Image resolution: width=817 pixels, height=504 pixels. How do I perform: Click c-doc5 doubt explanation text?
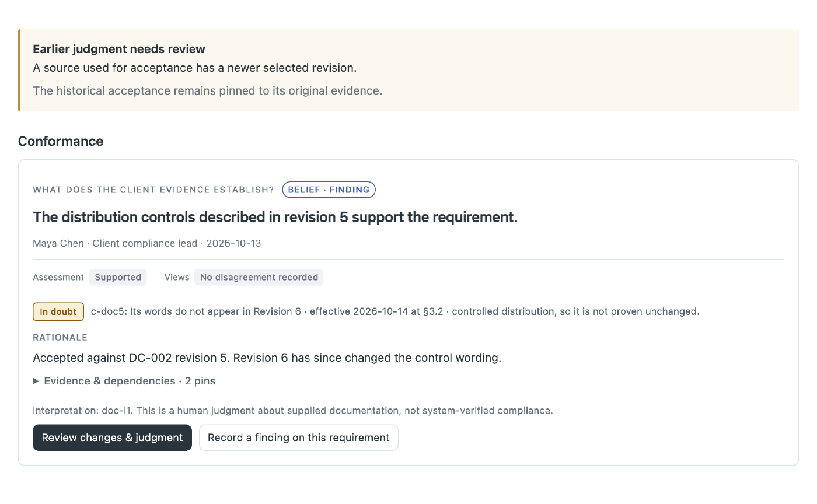point(395,311)
